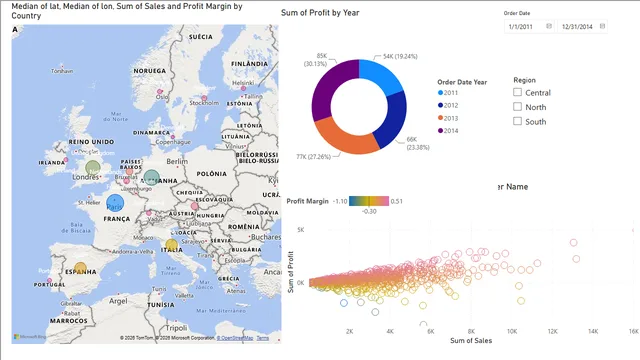The height and width of the screenshot is (360, 640).
Task: Select the 2014 legend color marker
Action: point(440,131)
